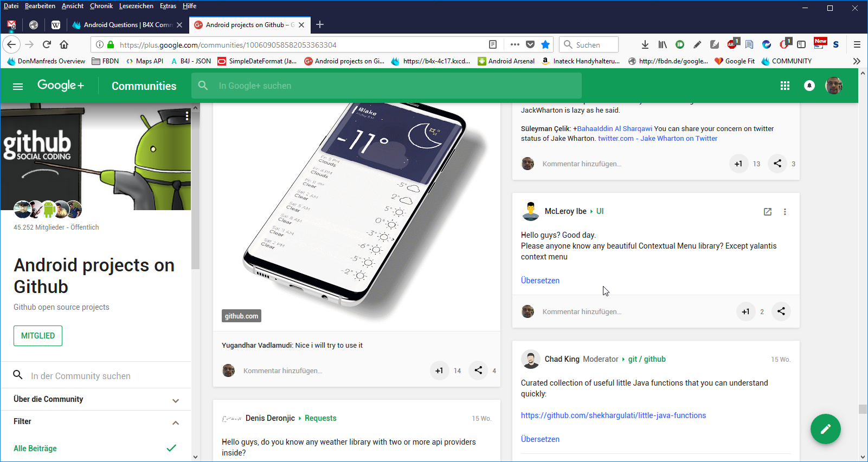The width and height of the screenshot is (868, 462).
Task: Select the Alle Beiträge filter
Action: pos(35,448)
